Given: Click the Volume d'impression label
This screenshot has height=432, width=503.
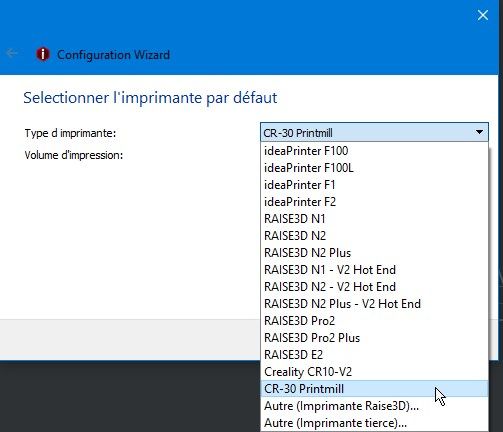Looking at the screenshot, I should click(74, 155).
